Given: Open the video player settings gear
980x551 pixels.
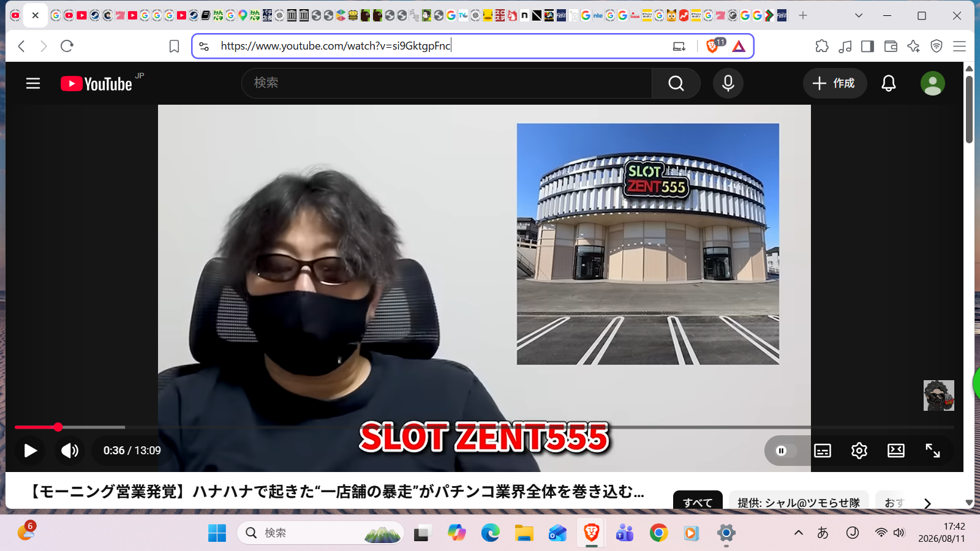Looking at the screenshot, I should [859, 451].
